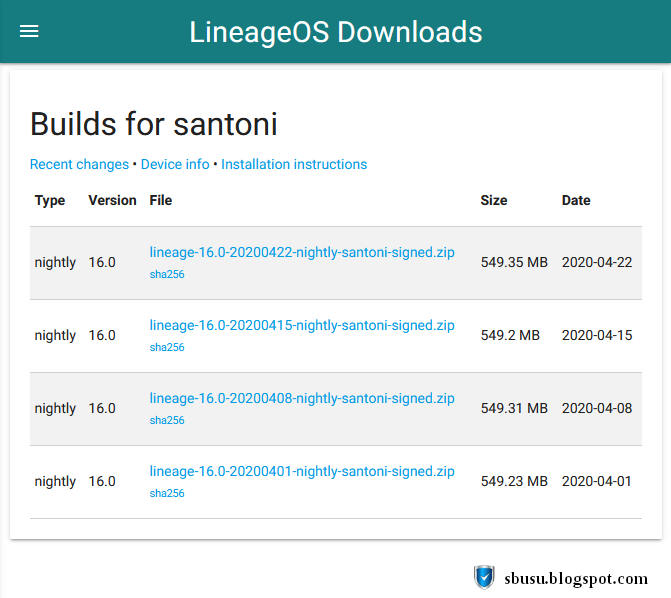Download lineage-16.0-20200422-nightly-santoni-signed.zip

pos(302,253)
